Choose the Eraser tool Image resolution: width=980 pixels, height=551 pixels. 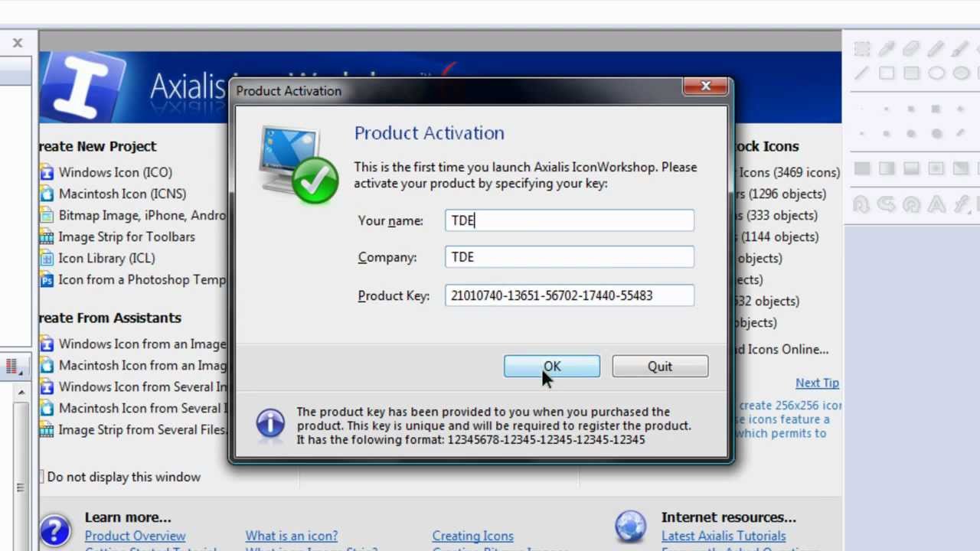point(911,48)
